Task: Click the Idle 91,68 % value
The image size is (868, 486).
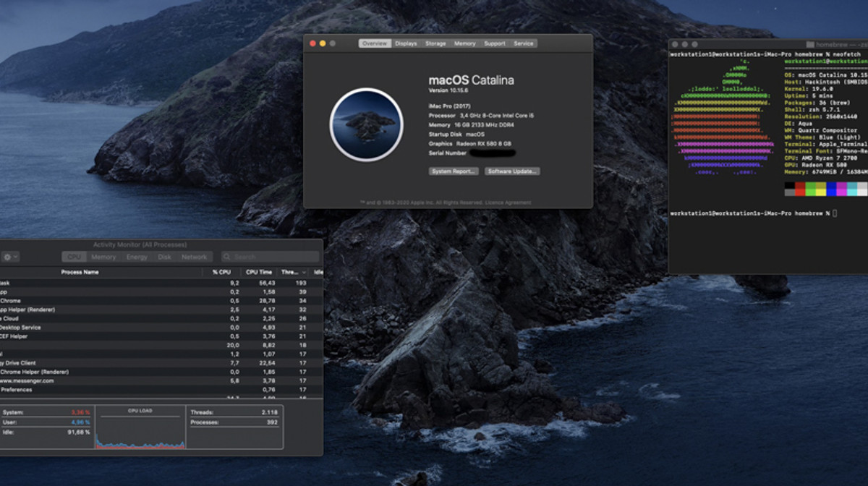Action: pyautogui.click(x=79, y=432)
